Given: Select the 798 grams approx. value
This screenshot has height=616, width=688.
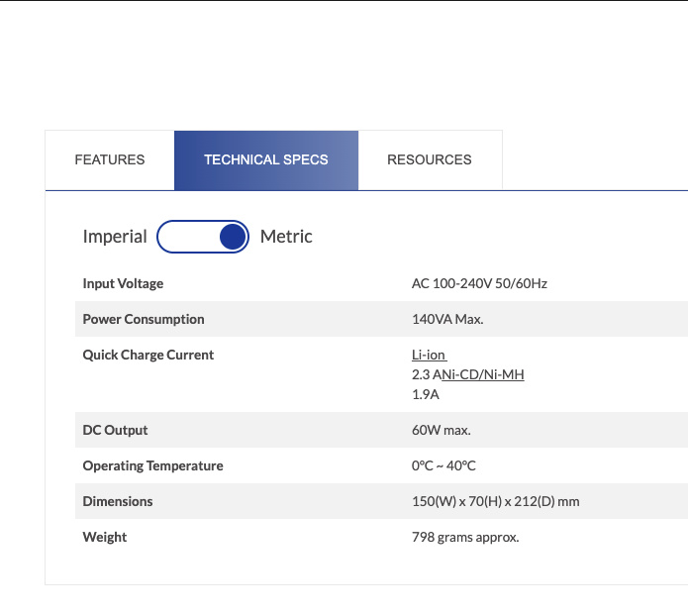Looking at the screenshot, I should (465, 537).
